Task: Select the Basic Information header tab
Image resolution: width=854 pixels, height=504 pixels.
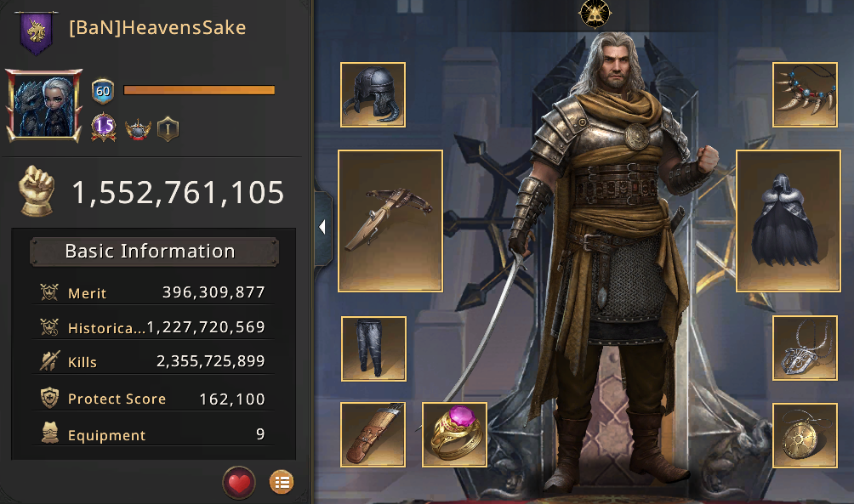Action: click(x=154, y=252)
